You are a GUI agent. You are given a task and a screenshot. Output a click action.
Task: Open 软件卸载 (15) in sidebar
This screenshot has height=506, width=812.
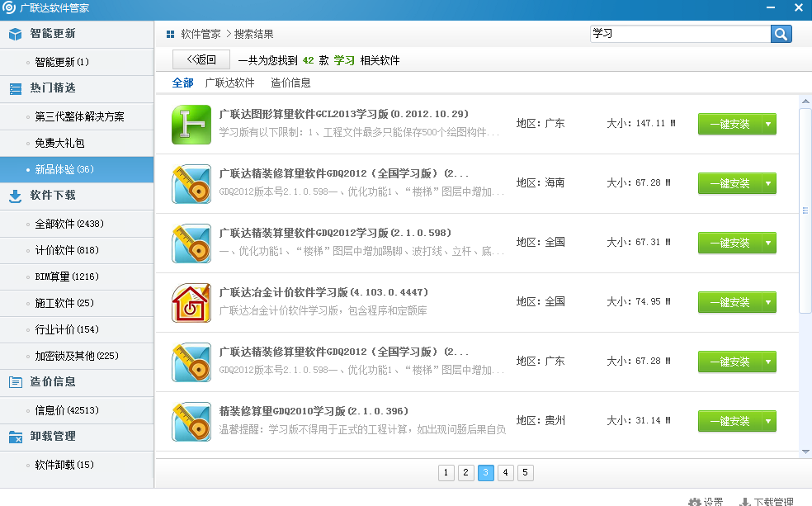(78, 465)
